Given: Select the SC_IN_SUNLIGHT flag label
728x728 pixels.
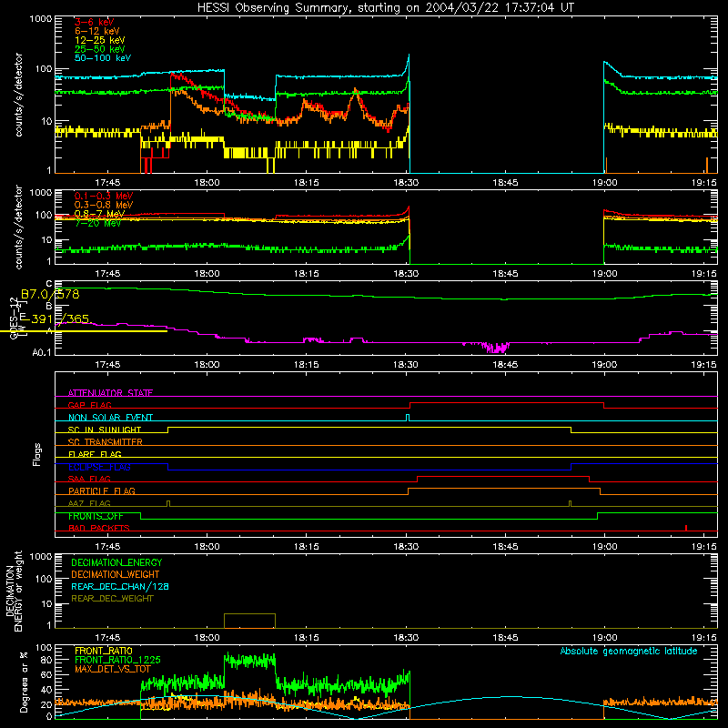Looking at the screenshot, I should pos(105,430).
